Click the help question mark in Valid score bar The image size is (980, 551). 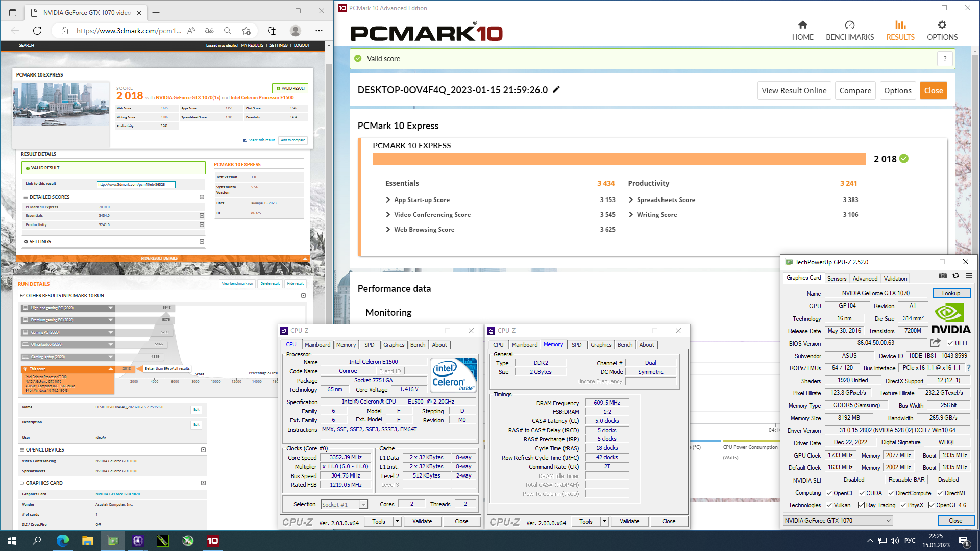945,59
